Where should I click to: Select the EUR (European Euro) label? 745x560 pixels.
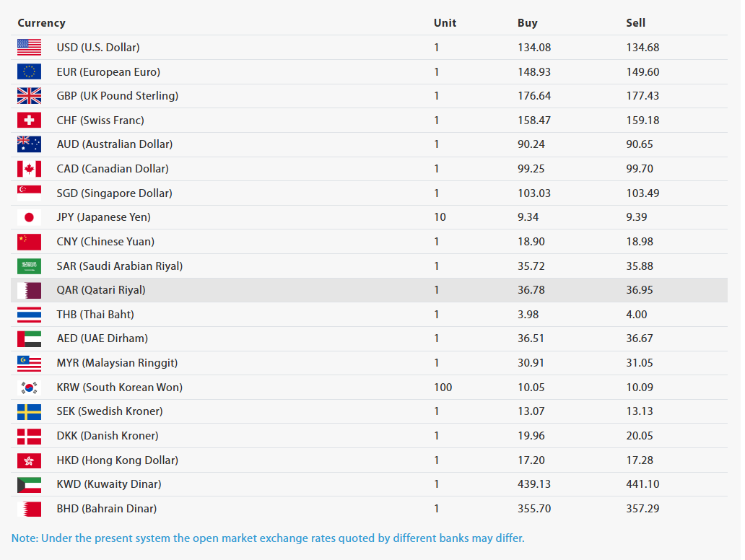[x=108, y=71]
